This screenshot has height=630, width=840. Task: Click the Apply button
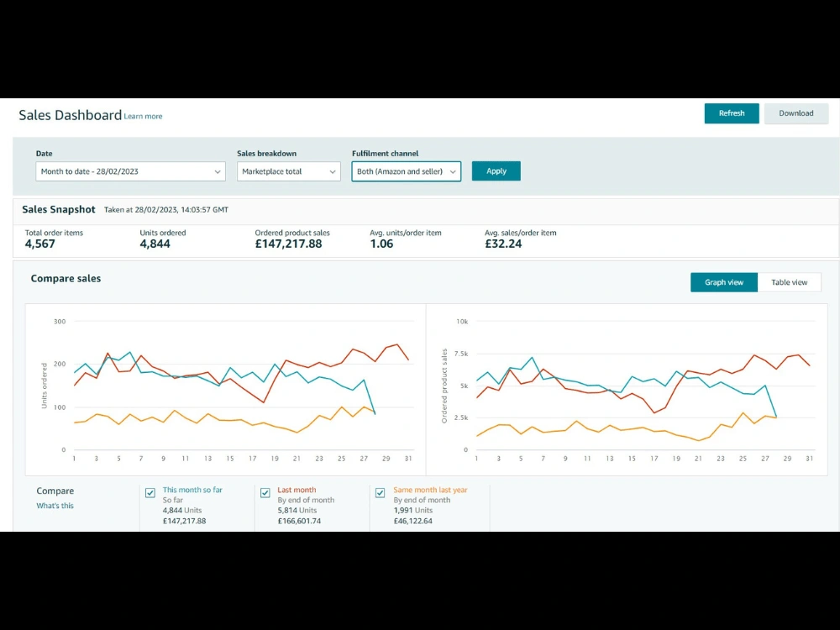496,171
